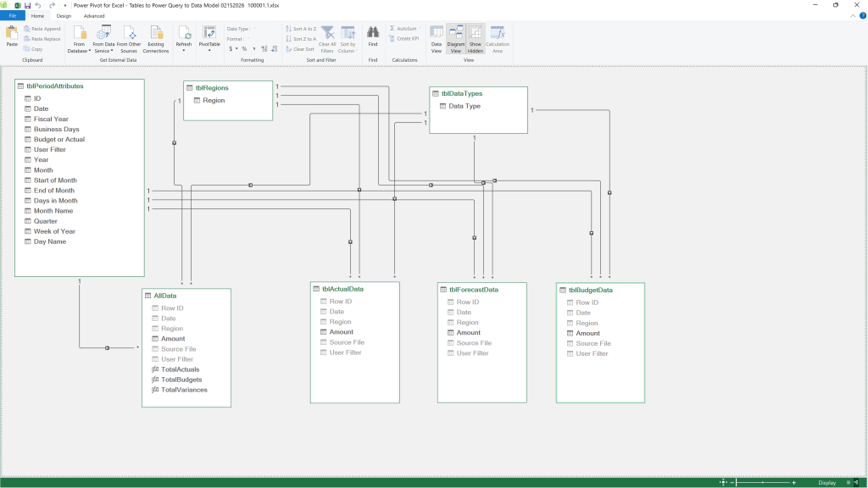Screen dimensions: 868x488
Task: Toggle the Calculation Area
Action: click(497, 39)
